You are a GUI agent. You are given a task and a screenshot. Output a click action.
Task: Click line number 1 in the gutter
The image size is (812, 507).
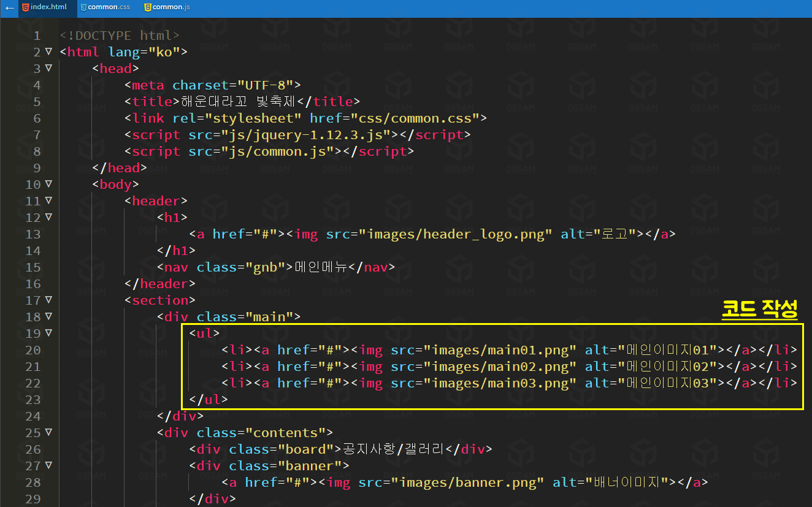click(x=37, y=36)
